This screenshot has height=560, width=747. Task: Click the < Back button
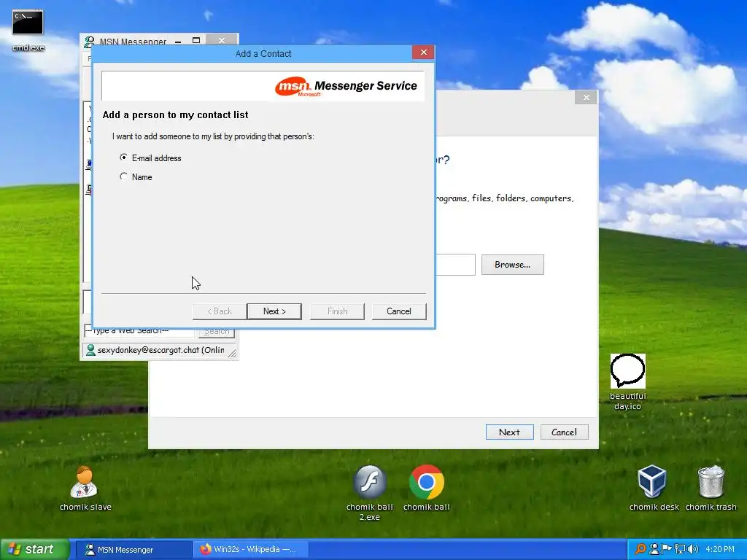pyautogui.click(x=220, y=311)
